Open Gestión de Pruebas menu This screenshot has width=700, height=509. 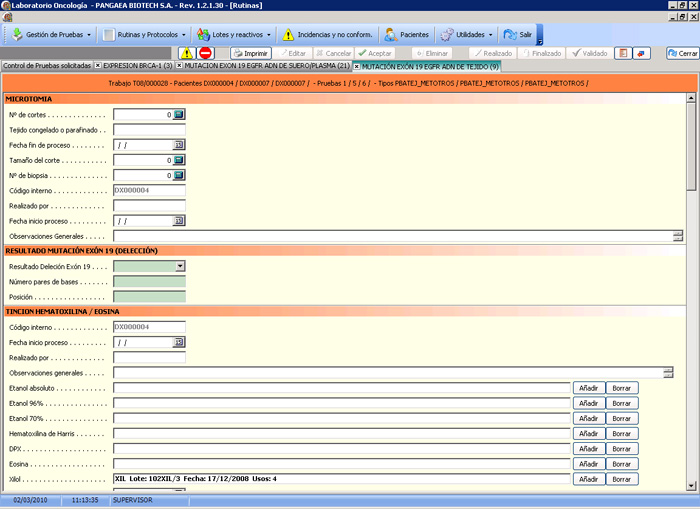coord(51,34)
